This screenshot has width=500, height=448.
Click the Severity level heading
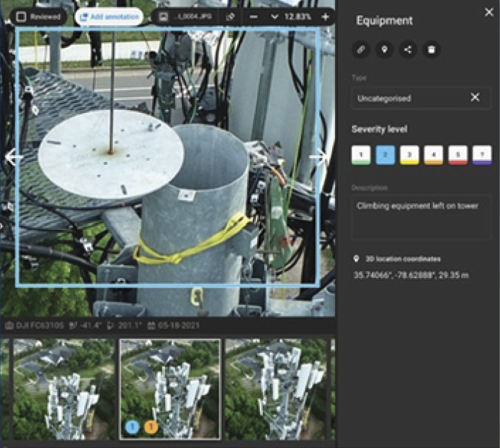pyautogui.click(x=379, y=129)
